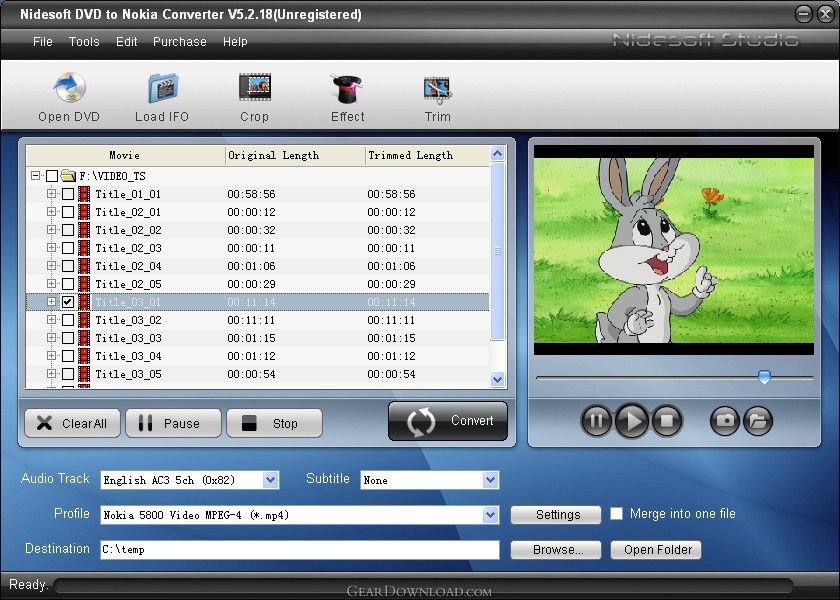Check the Title_03_03 checkbox
Image resolution: width=840 pixels, height=600 pixels.
[68, 338]
